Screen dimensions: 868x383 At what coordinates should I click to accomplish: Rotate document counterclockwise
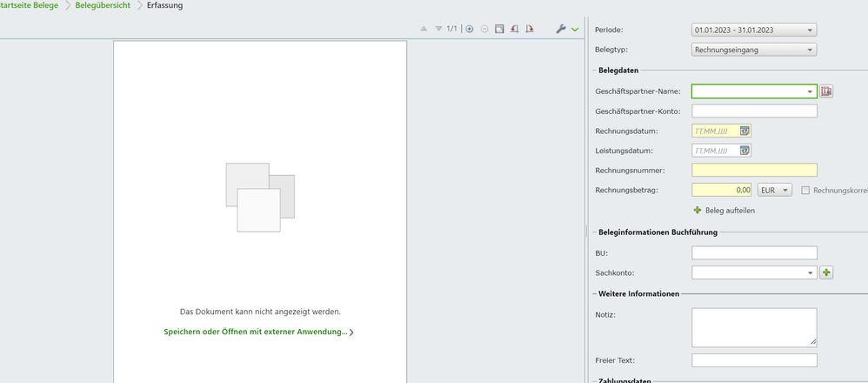pyautogui.click(x=514, y=29)
